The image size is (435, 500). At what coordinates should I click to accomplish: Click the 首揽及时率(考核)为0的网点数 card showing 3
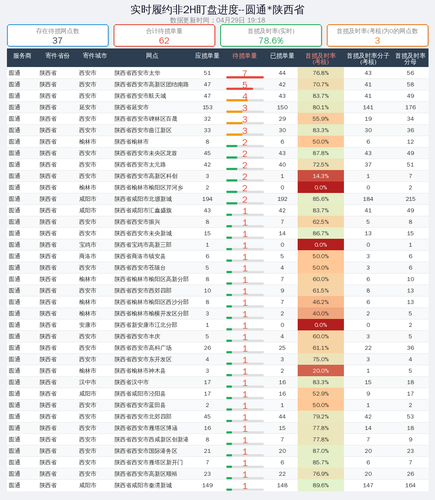coord(377,35)
